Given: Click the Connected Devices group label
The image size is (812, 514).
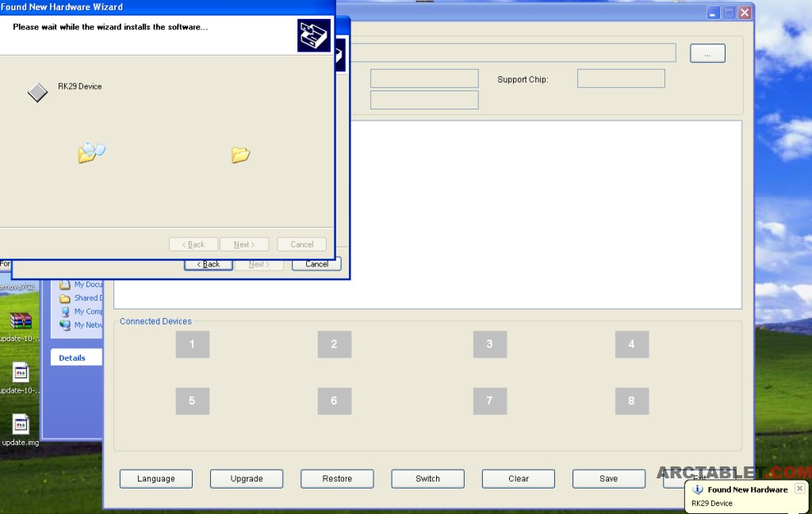Looking at the screenshot, I should [x=155, y=321].
